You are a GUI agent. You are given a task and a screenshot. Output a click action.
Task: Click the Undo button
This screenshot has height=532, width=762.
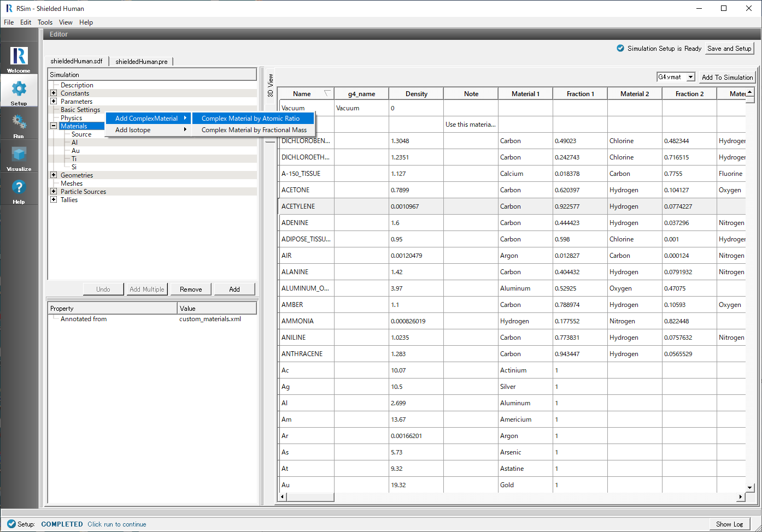tap(103, 289)
